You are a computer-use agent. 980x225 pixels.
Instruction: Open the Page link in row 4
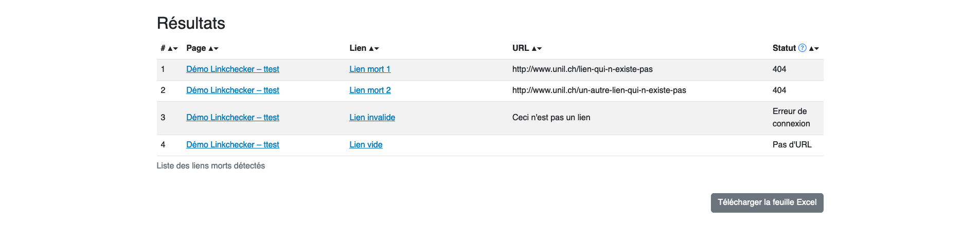(x=233, y=145)
